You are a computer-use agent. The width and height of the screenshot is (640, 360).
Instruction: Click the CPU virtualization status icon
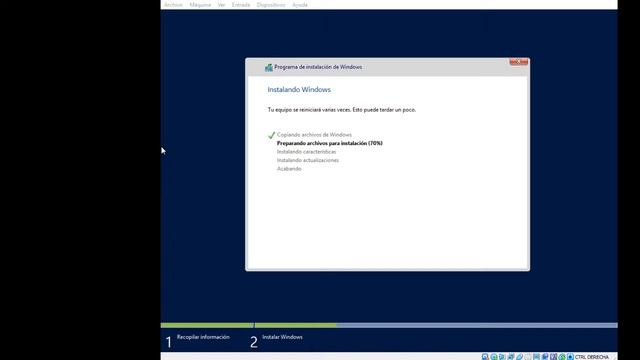coord(553,357)
